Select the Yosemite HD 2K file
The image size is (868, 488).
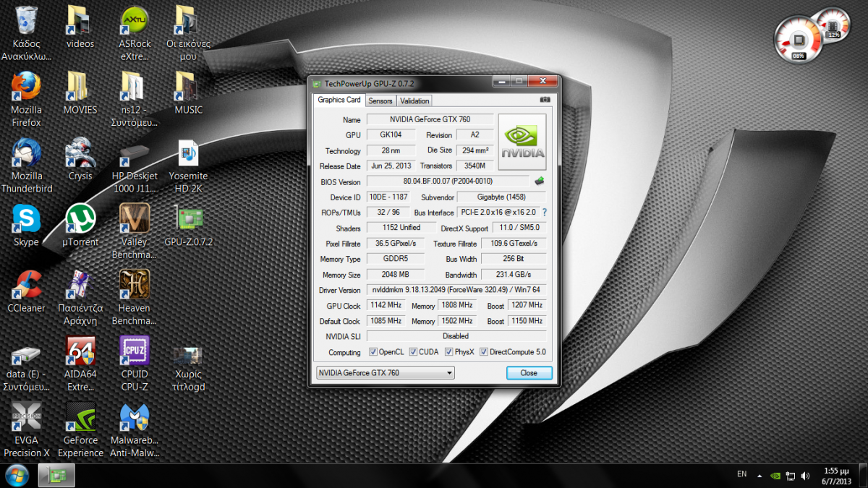(189, 166)
